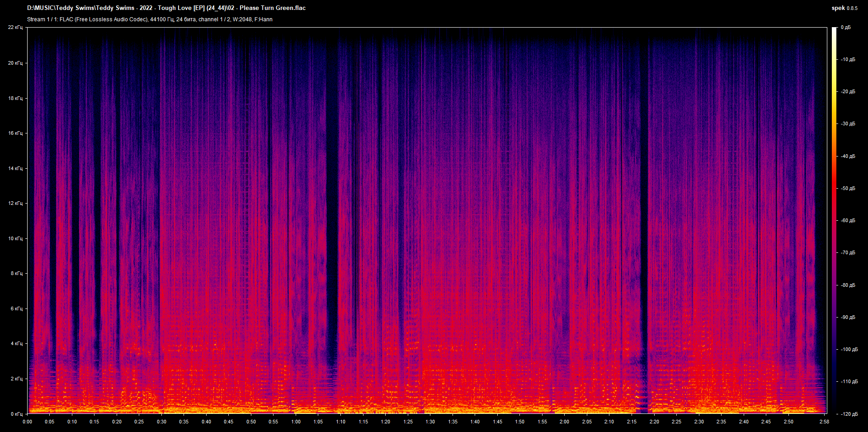Click the 'spek' program name label

click(838, 8)
